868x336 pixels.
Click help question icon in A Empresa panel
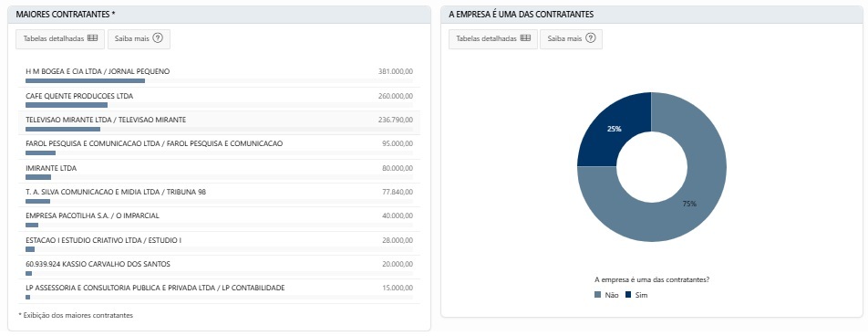point(591,39)
